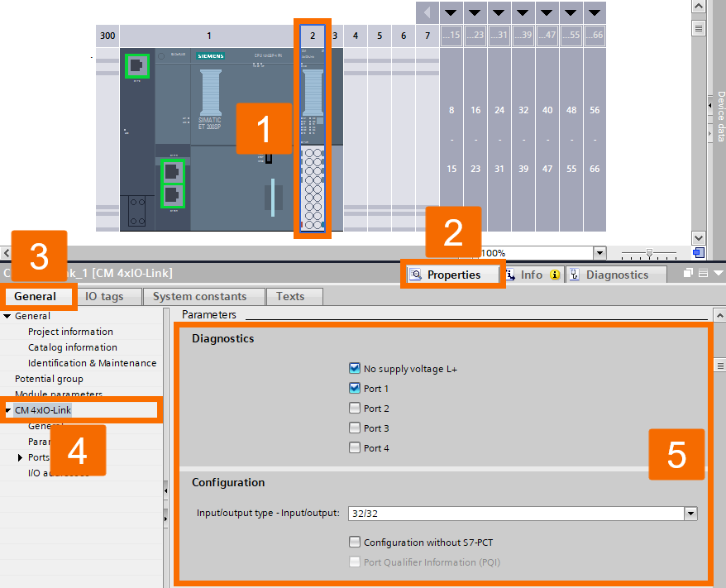
Task: Click the horizontal scroll left arrow under the device view
Action: (x=6, y=253)
